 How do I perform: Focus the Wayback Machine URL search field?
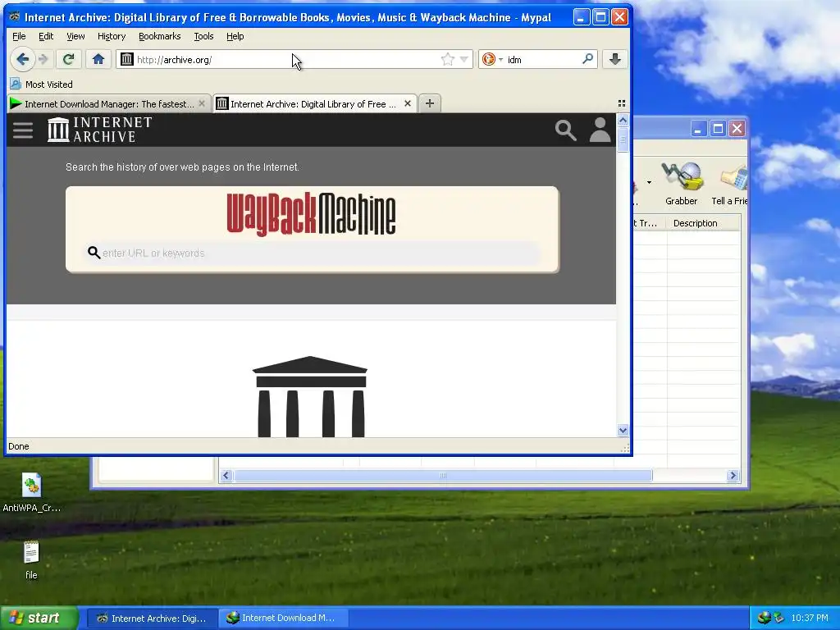coord(313,253)
